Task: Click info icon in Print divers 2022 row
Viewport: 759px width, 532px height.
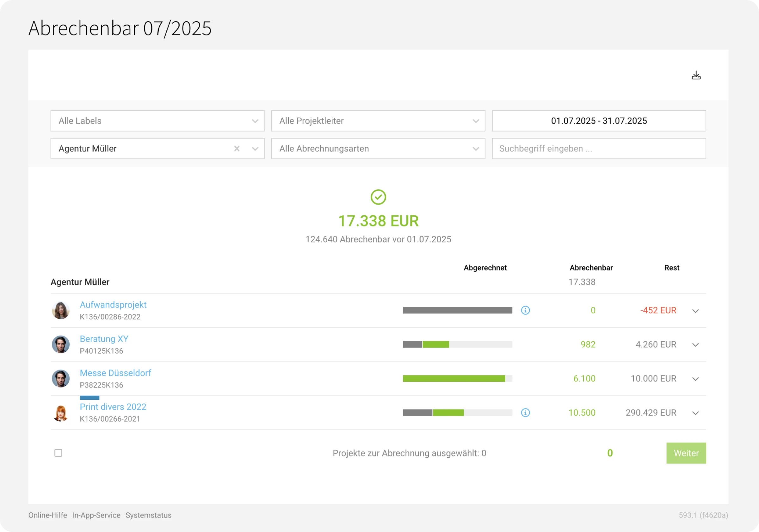Action: click(x=525, y=413)
